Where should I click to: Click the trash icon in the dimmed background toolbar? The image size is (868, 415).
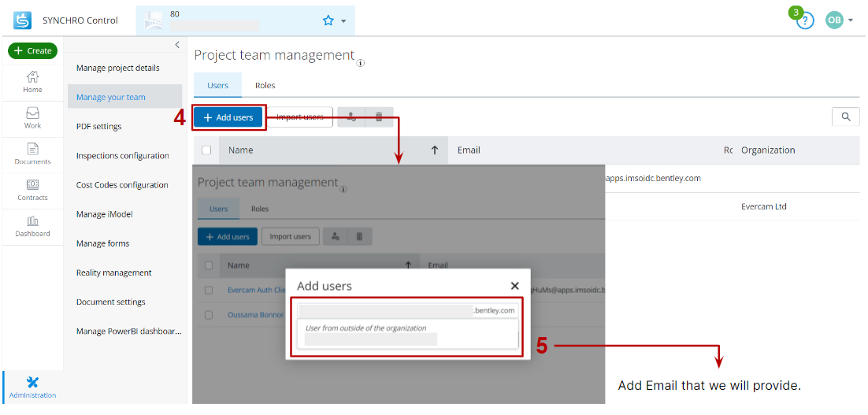360,236
